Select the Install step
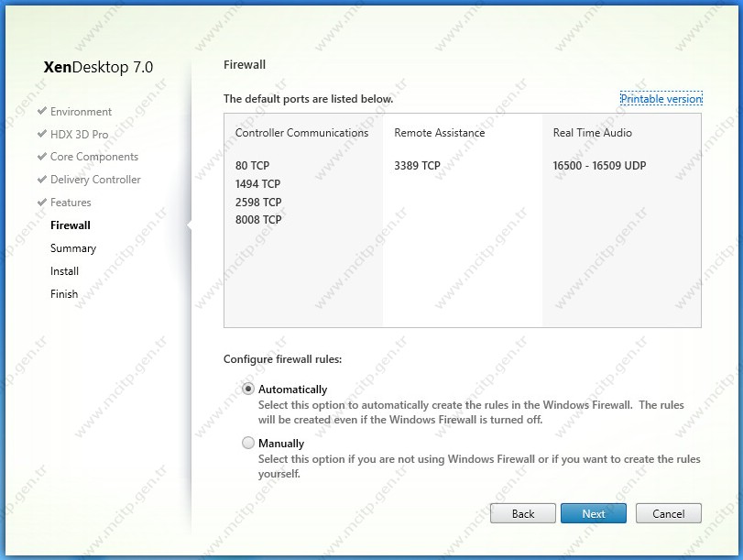The image size is (743, 560). click(64, 271)
